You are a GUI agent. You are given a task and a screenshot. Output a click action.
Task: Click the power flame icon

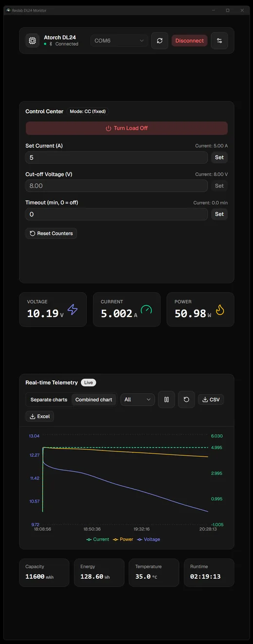pyautogui.click(x=220, y=310)
